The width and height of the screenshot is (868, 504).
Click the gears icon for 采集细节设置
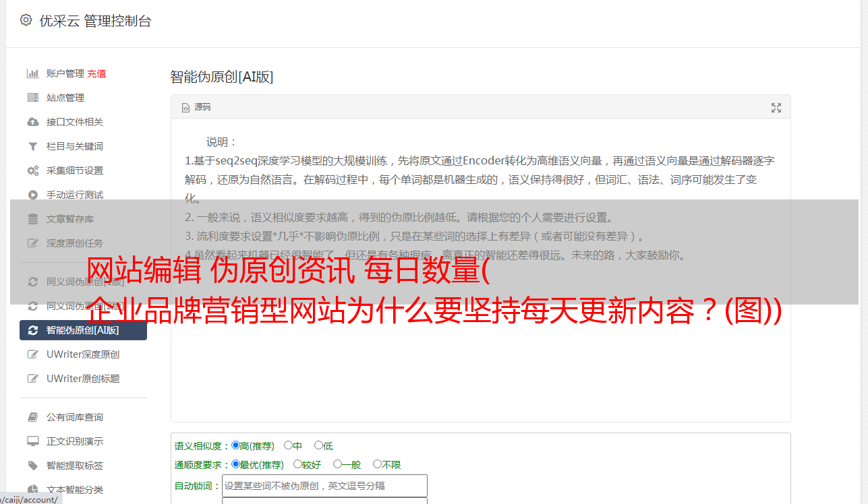click(x=32, y=170)
